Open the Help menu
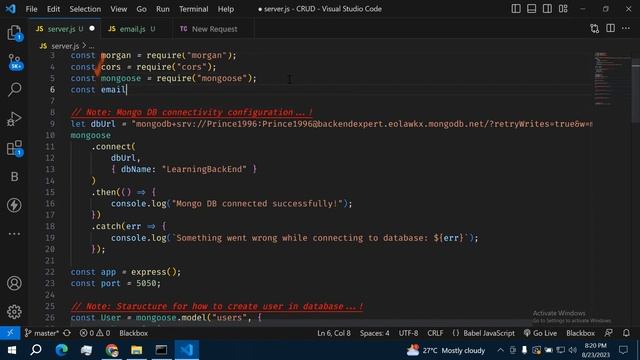The image size is (640, 360). pyautogui.click(x=226, y=9)
